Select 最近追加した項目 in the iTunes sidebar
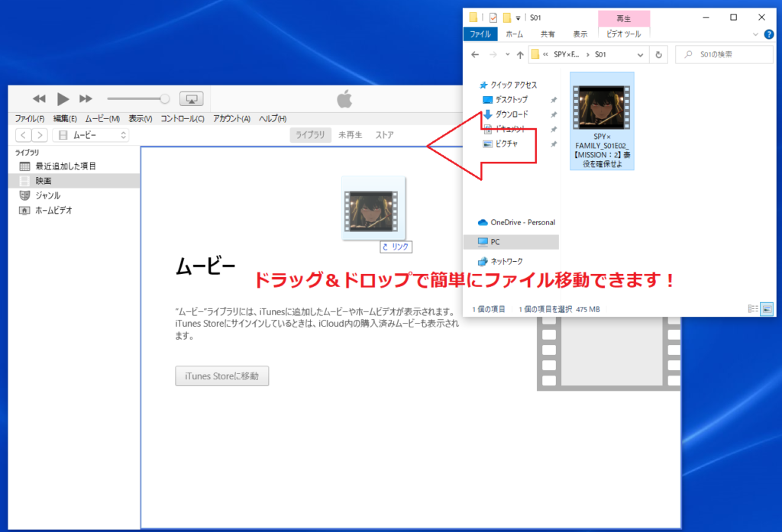This screenshot has width=782, height=532. [x=74, y=166]
